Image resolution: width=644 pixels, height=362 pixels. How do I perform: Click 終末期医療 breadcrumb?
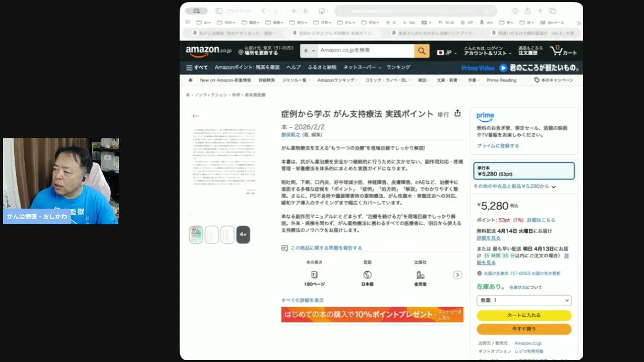click(255, 95)
